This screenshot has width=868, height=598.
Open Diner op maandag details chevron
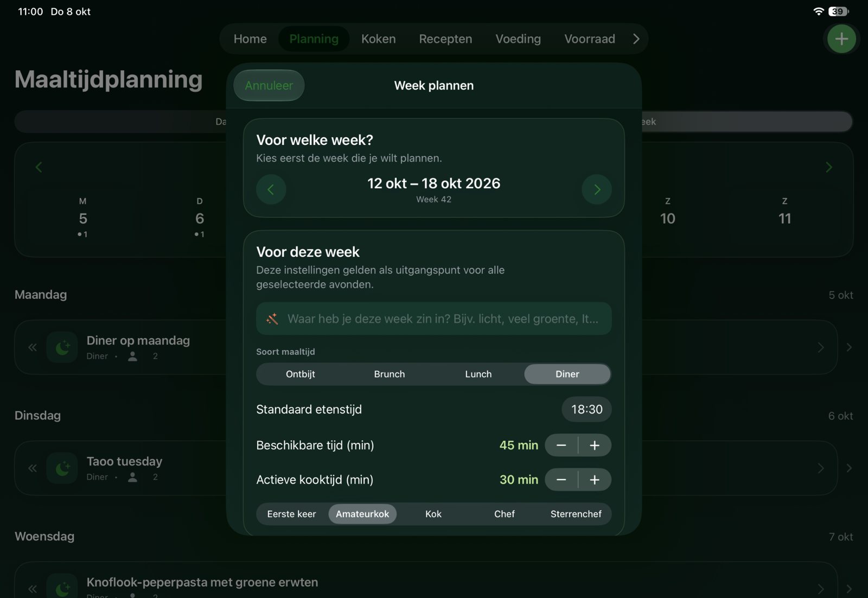pyautogui.click(x=821, y=347)
